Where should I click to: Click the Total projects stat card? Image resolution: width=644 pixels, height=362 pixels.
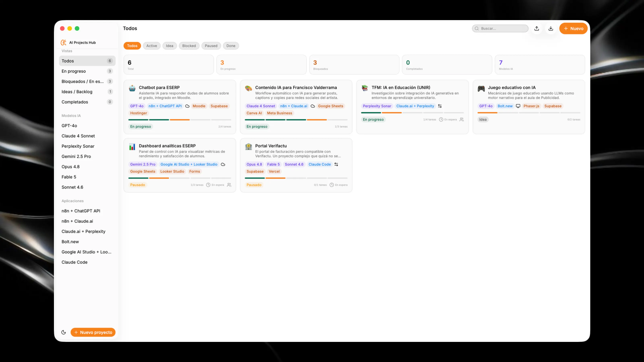(168, 65)
